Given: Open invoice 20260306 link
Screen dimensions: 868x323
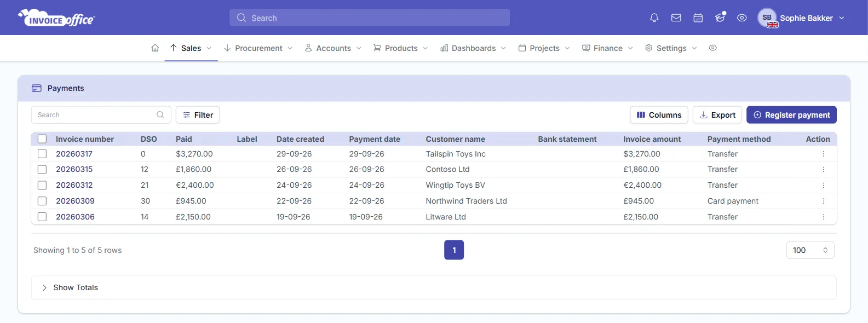Looking at the screenshot, I should 75,217.
